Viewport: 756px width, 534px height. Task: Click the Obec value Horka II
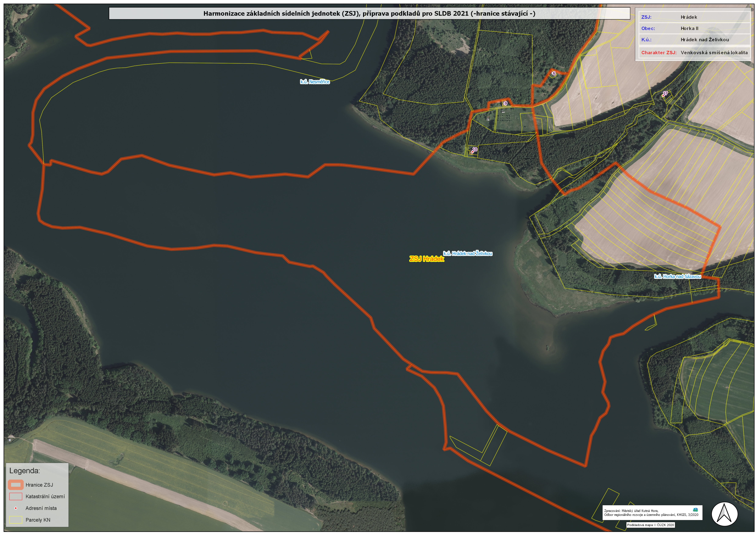pos(690,28)
